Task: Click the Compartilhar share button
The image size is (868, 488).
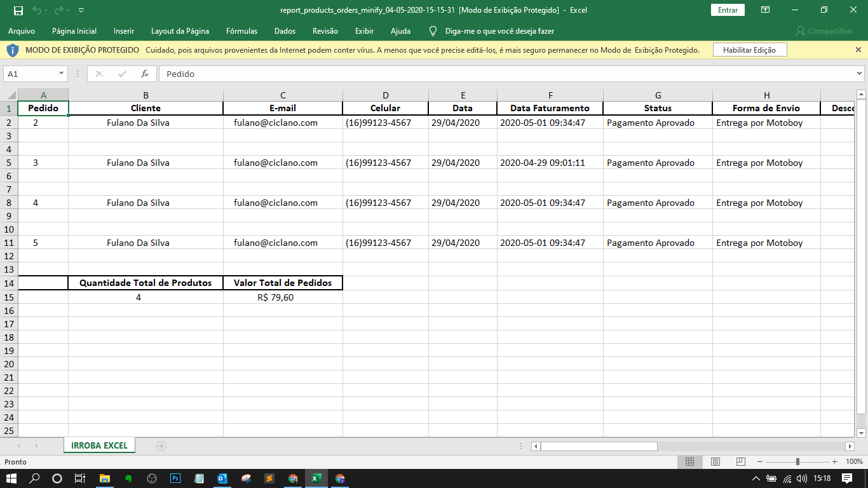Action: [x=824, y=30]
